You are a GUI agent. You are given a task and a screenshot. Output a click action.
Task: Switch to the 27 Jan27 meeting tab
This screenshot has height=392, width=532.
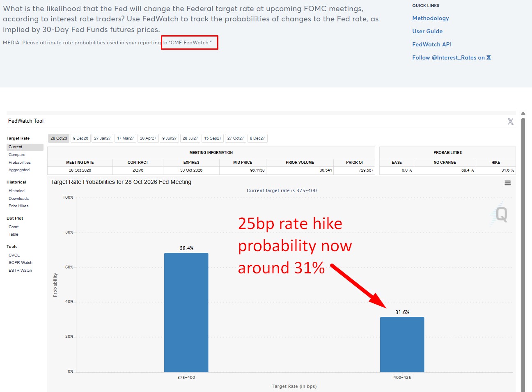[102, 138]
